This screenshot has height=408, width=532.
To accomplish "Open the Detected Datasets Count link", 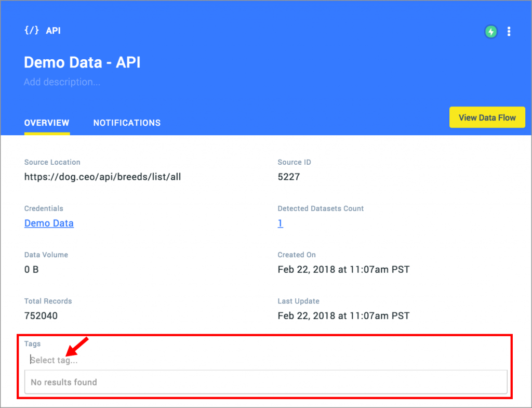I will (x=280, y=223).
